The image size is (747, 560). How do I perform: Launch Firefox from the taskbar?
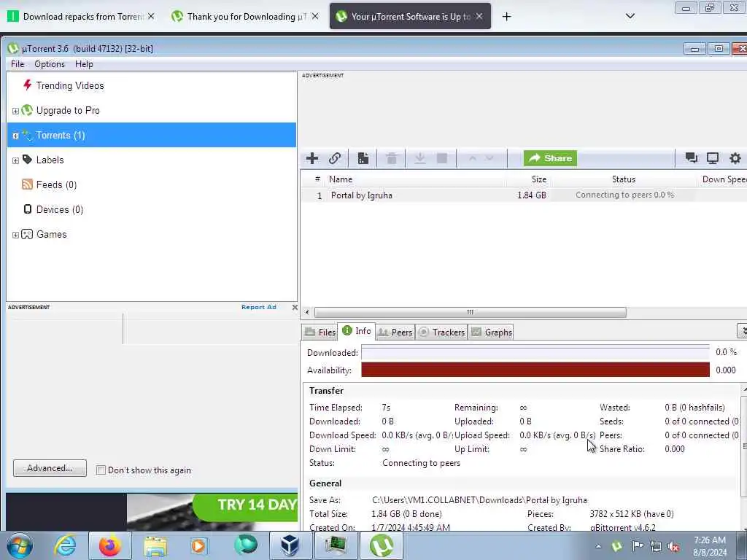click(x=110, y=545)
